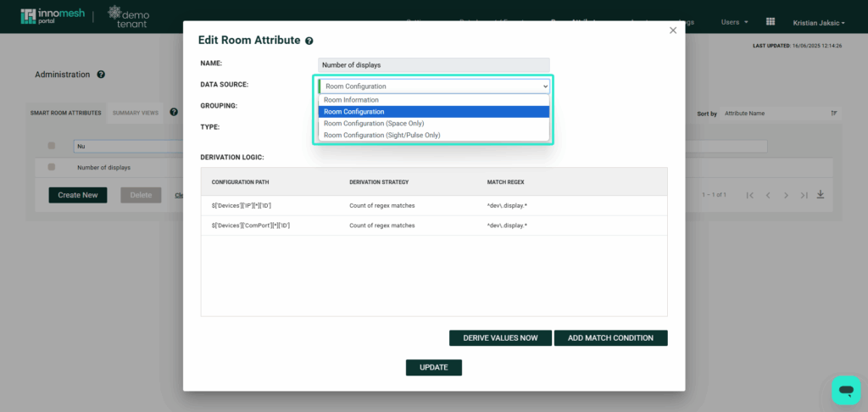Open Kristian Jaksic account menu
This screenshot has width=868, height=412.
click(819, 23)
